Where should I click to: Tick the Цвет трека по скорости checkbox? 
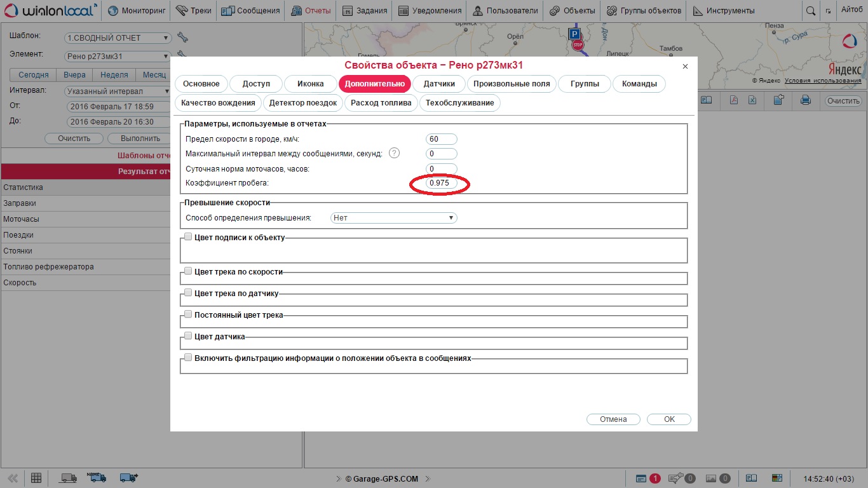coord(188,271)
